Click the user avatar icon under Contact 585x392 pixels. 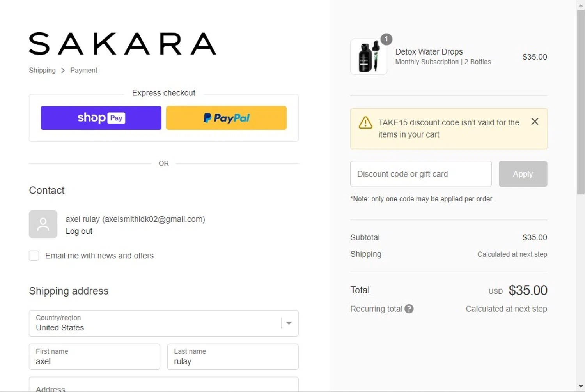(x=43, y=224)
